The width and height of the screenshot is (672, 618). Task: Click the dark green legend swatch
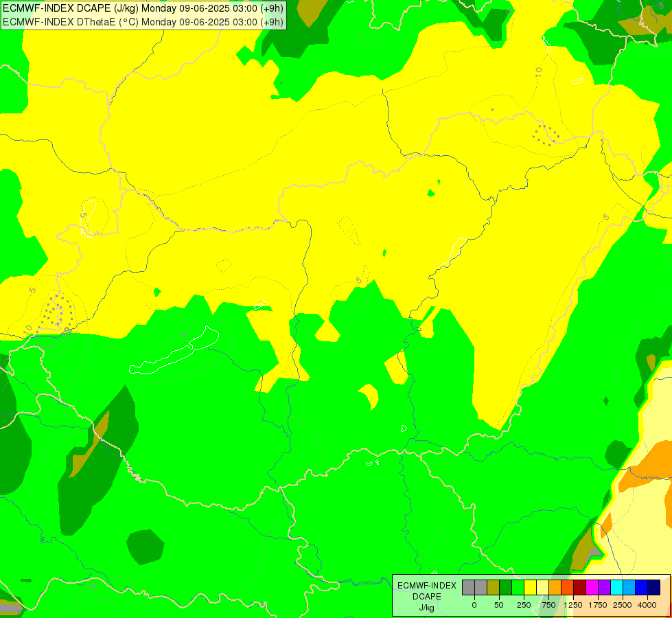(x=506, y=588)
